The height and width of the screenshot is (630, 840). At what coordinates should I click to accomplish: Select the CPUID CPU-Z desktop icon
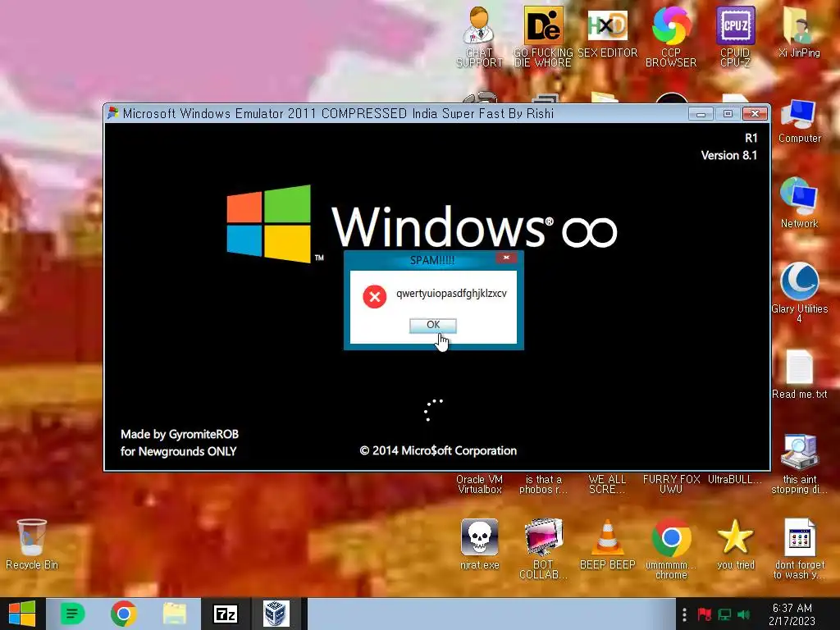coord(735,36)
